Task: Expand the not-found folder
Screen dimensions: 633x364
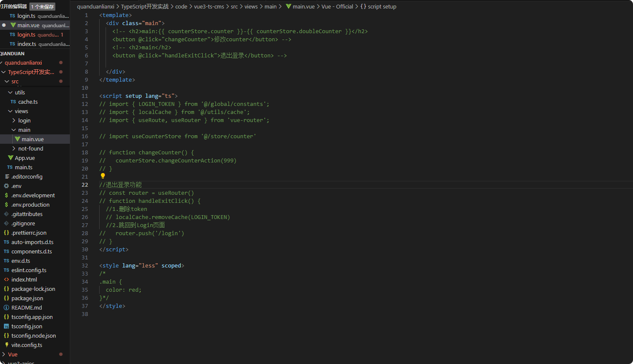Action: tap(14, 148)
